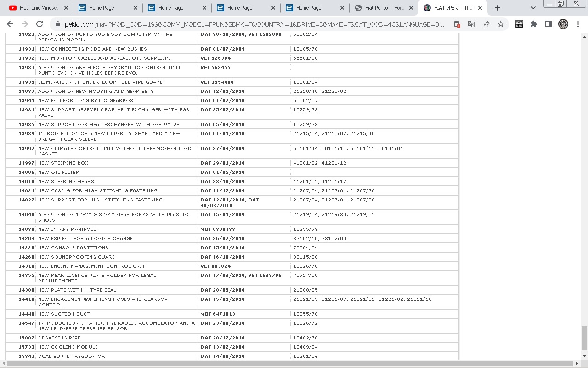Viewport: 588px width, 368px height.
Task: Open the profile avatar menu
Action: point(563,24)
